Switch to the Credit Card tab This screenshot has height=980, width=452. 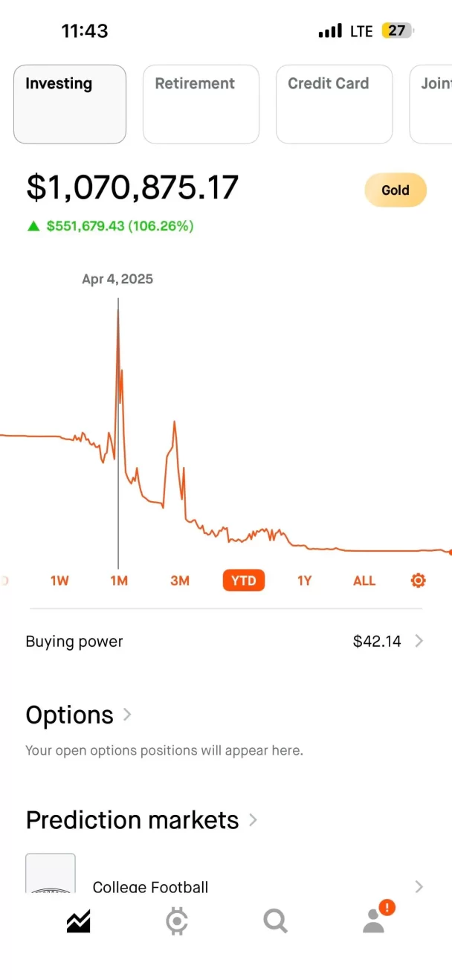click(334, 104)
